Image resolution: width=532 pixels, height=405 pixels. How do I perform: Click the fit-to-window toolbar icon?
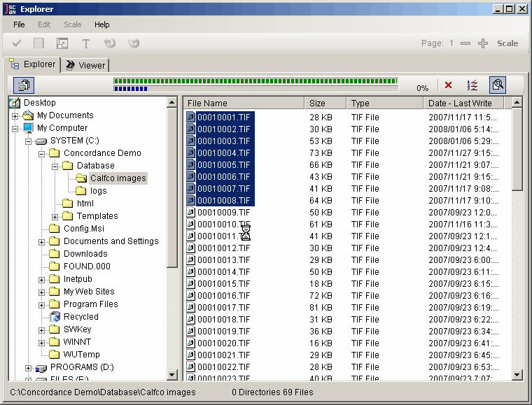pos(62,43)
